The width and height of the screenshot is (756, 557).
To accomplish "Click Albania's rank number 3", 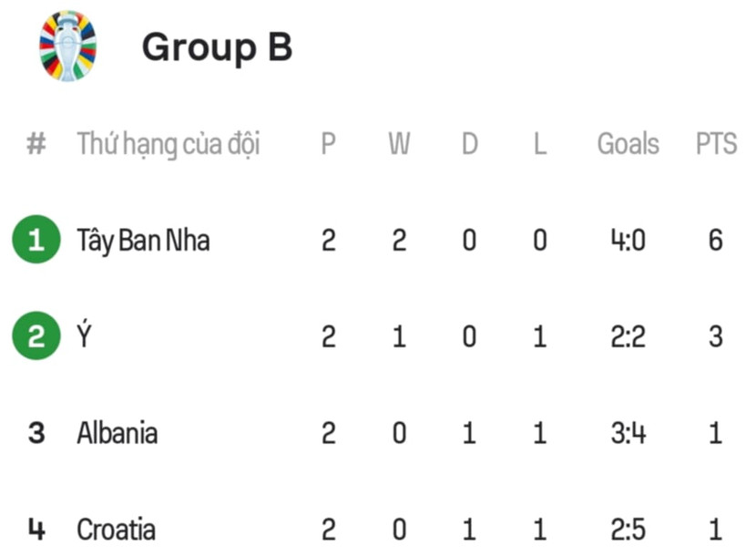I will point(36,433).
